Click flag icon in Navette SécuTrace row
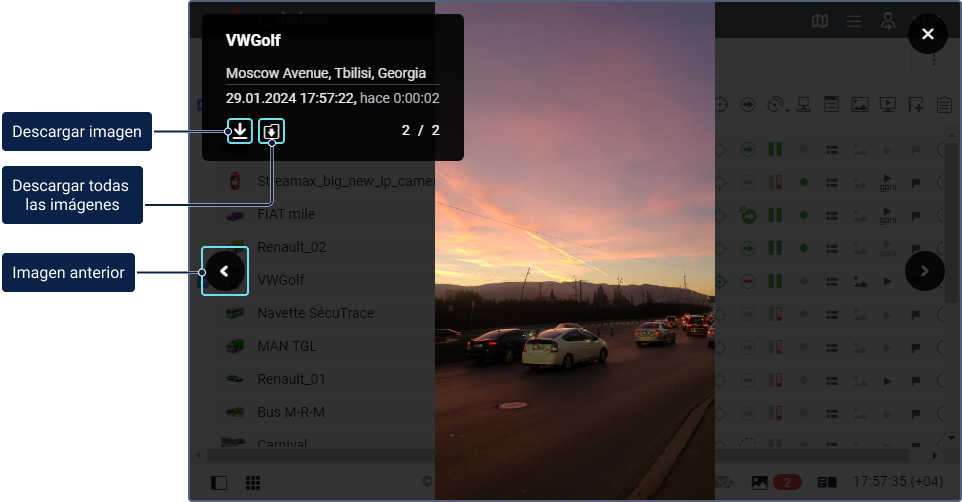This screenshot has width=962, height=502. tap(916, 315)
